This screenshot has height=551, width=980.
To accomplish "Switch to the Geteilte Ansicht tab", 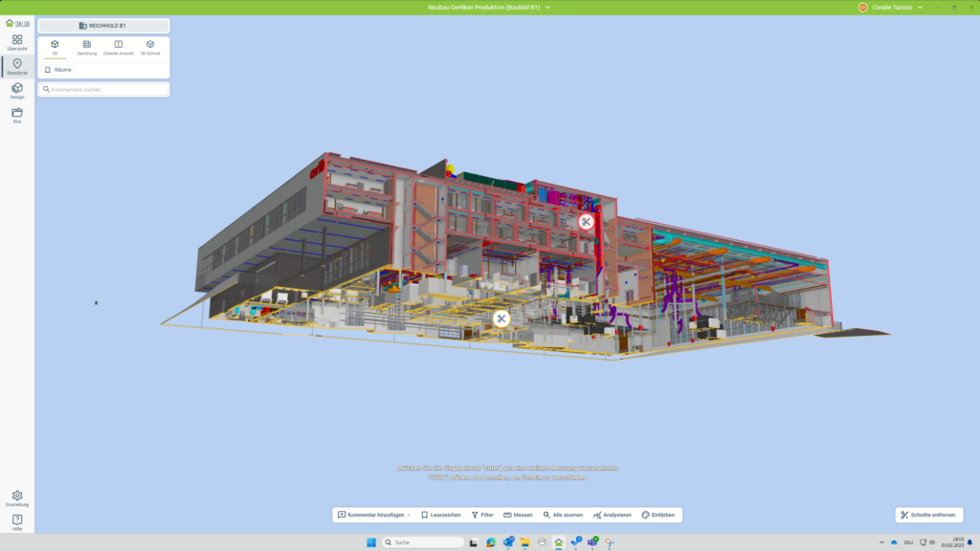I will [x=119, y=47].
